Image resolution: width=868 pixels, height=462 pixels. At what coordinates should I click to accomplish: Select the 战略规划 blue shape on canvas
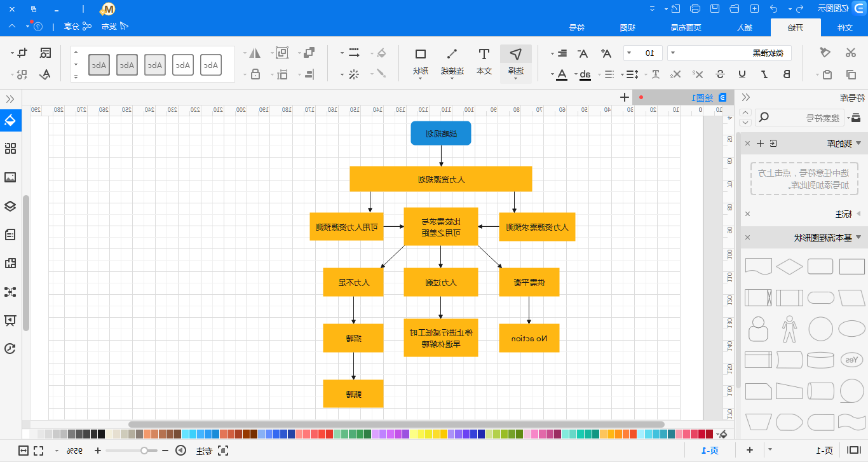point(441,133)
